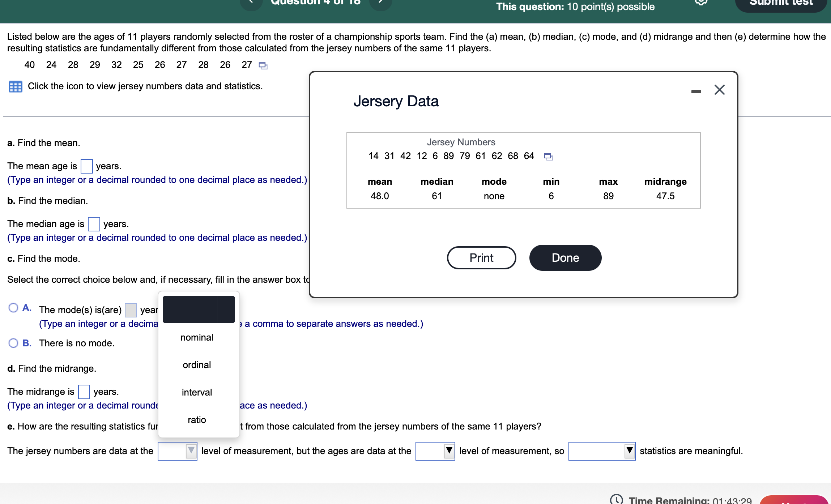Click the copy icon beside jersey numbers

click(x=548, y=157)
